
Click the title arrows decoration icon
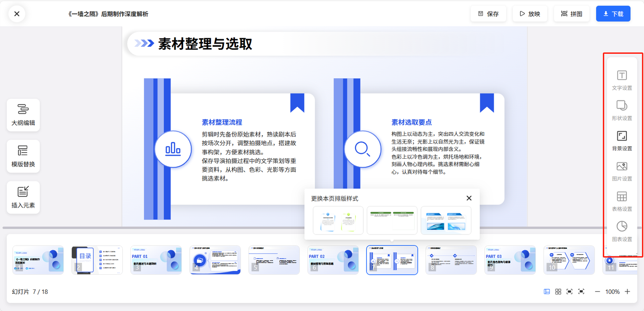144,44
